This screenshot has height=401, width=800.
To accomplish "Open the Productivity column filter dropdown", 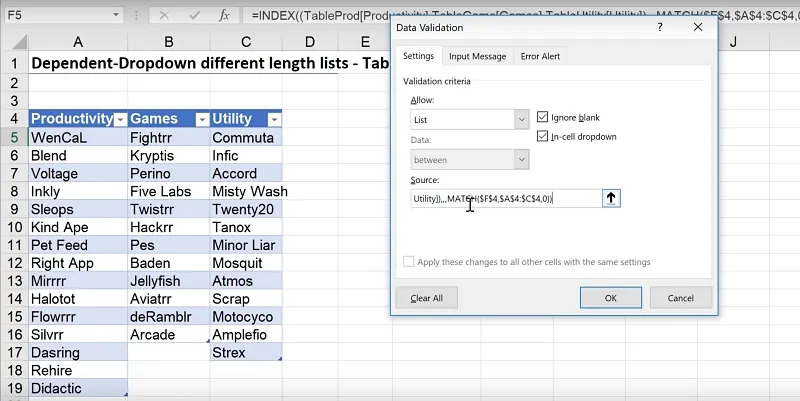I will 120,119.
